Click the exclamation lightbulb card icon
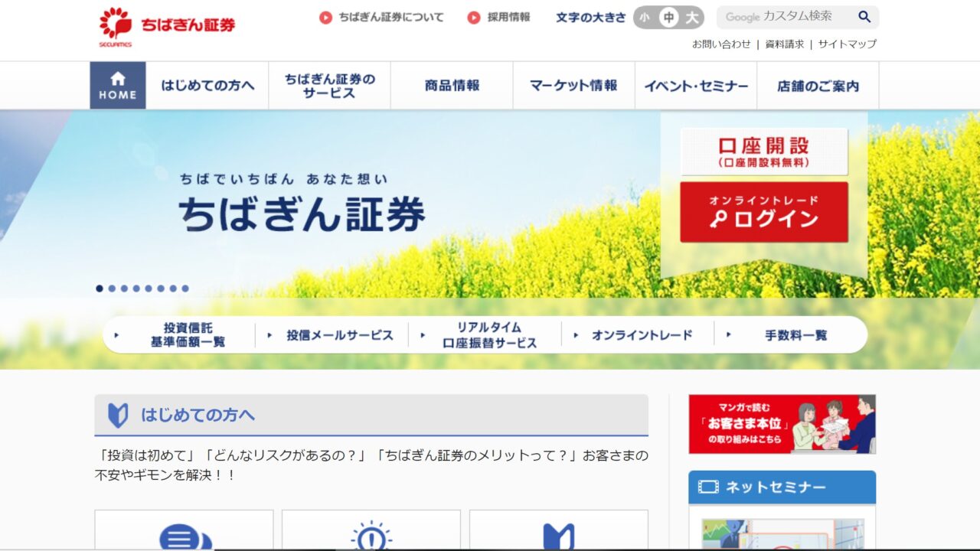The width and height of the screenshot is (980, 551). click(x=371, y=536)
